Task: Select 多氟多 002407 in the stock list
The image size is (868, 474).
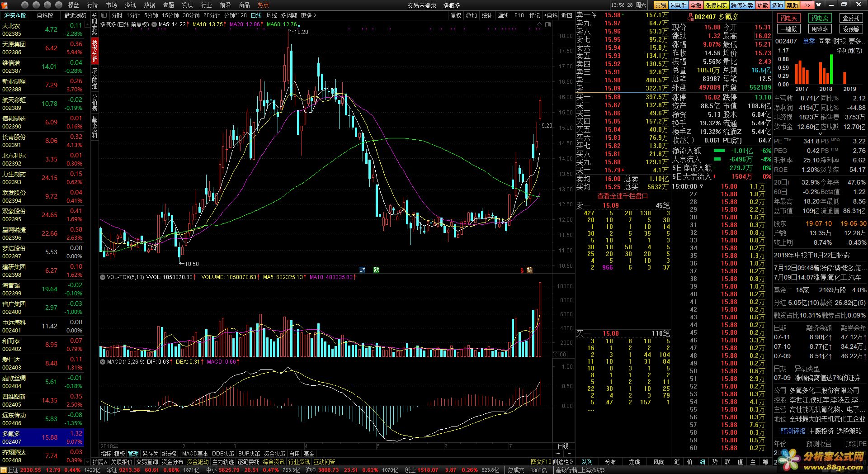Action: (x=42, y=437)
